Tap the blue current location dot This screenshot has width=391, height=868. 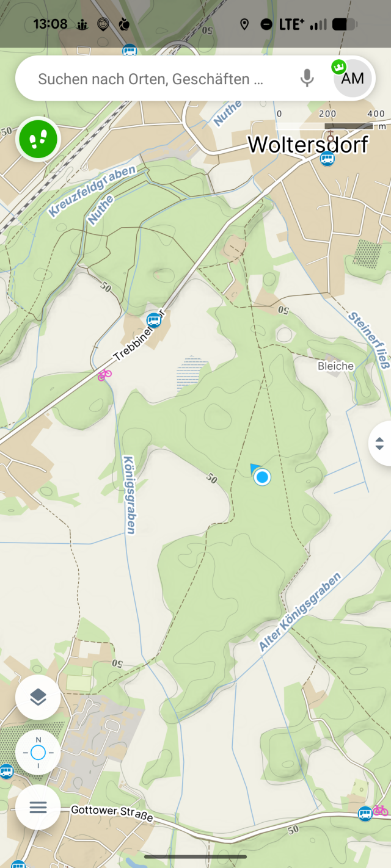pos(263,477)
